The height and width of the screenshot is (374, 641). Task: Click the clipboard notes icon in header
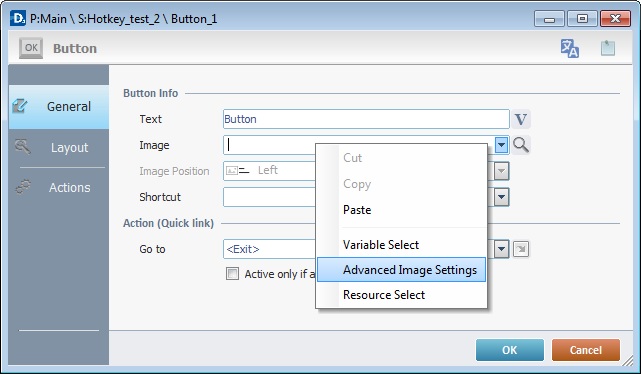click(x=607, y=48)
